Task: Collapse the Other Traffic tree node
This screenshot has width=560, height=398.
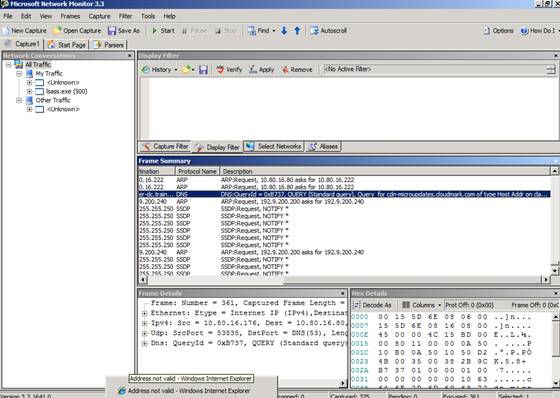Action: (x=19, y=100)
